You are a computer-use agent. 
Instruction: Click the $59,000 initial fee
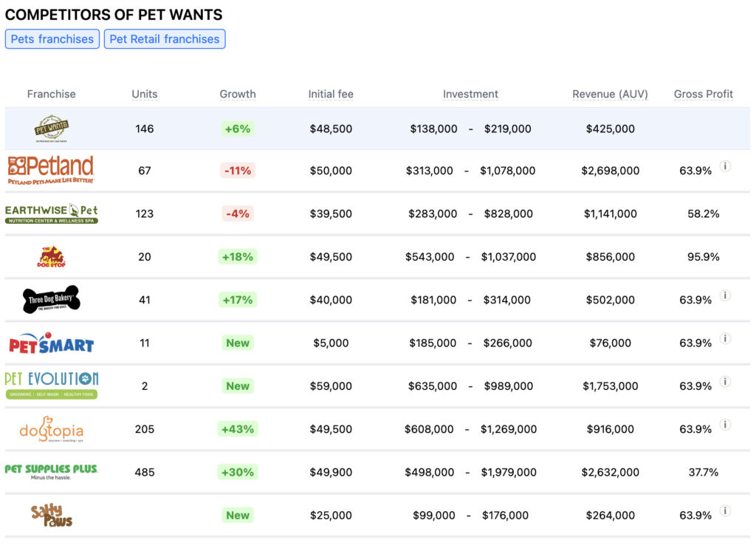click(x=331, y=386)
